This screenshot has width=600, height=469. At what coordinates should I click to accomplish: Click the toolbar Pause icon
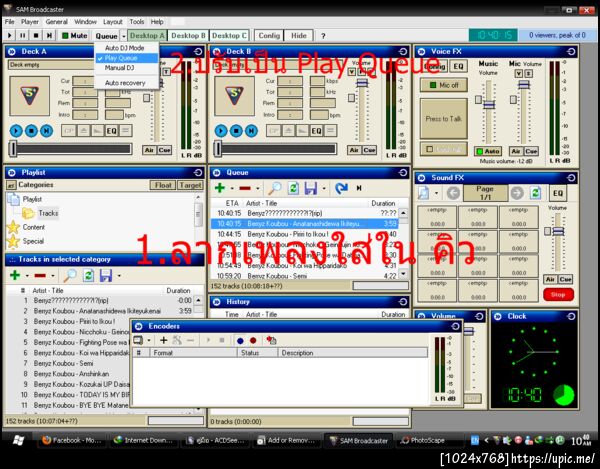pyautogui.click(x=23, y=36)
